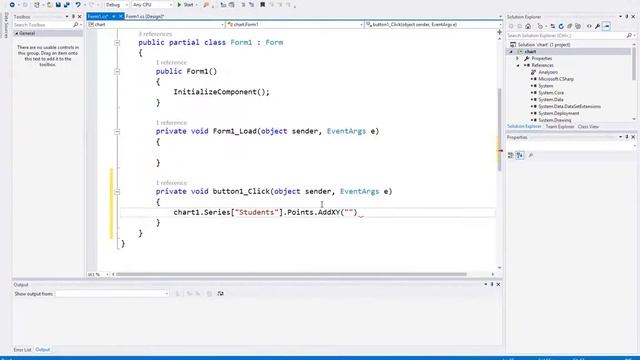The height and width of the screenshot is (360, 640).
Task: Select the System.Core reference
Action: coord(551,93)
